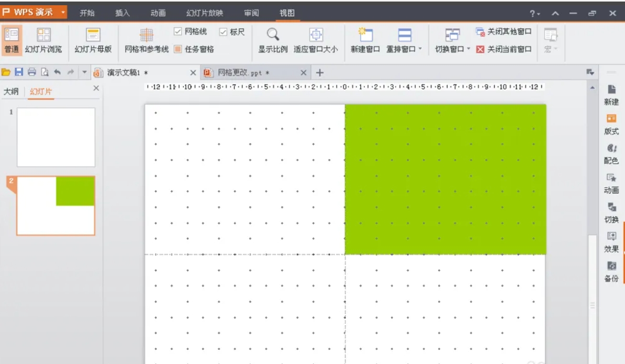Click 关闭其他窗口 to close other windows
625x364 pixels.
[x=499, y=31]
